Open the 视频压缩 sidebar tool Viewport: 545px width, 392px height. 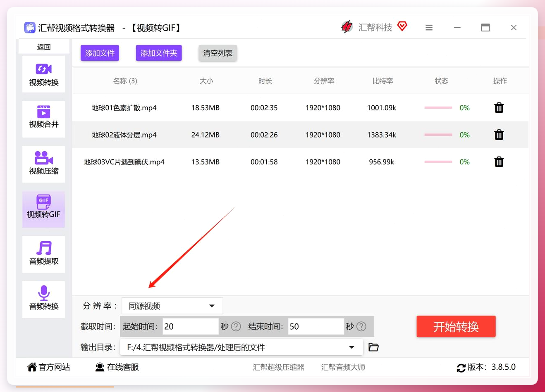[43, 164]
